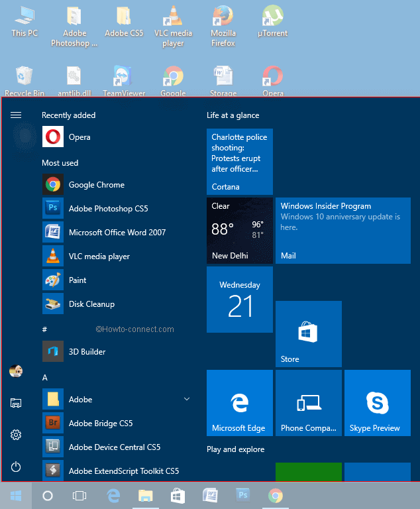
Task: Select Adobe CS5 desktop folder
Action: pos(124,21)
